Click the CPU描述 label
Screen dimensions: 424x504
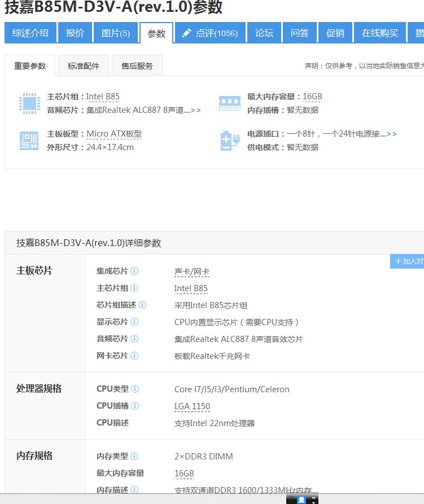coord(112,423)
